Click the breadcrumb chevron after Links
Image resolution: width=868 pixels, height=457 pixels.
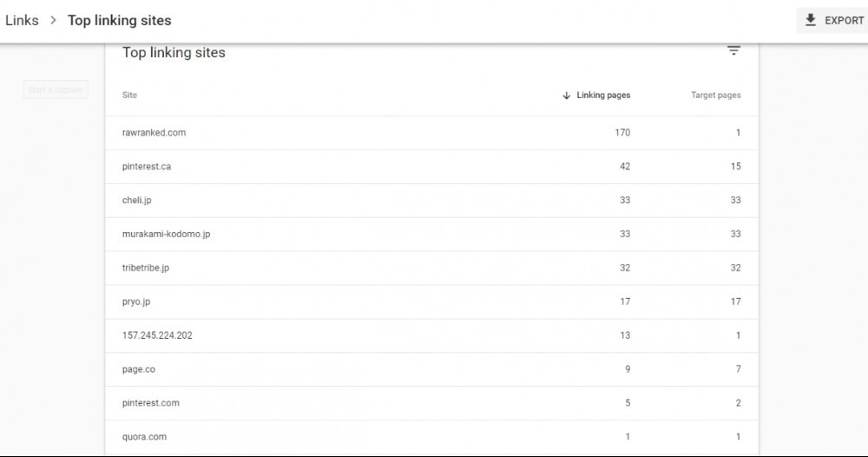click(x=53, y=20)
